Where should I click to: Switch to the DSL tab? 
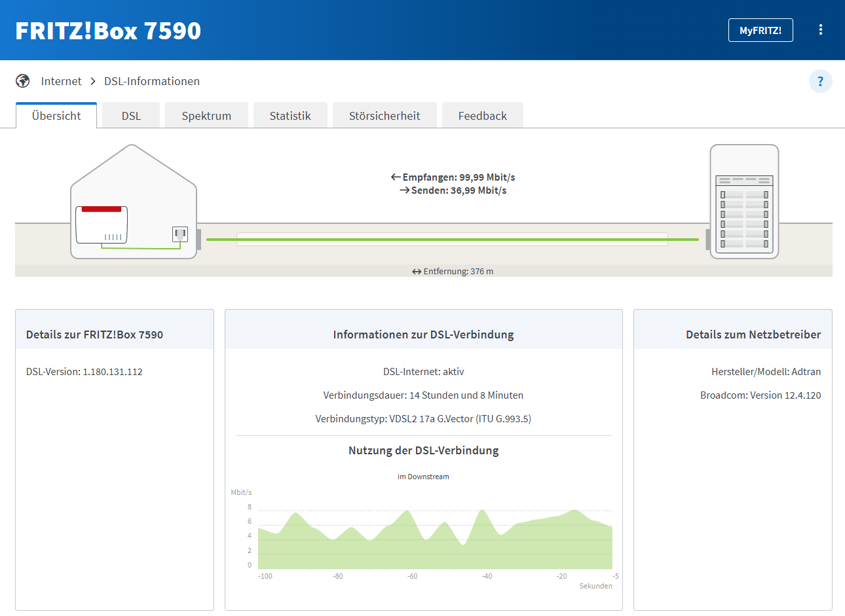pos(131,116)
